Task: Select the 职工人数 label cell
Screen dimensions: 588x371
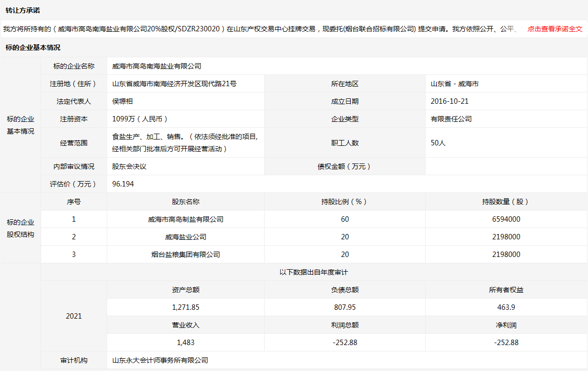Action: (x=345, y=143)
